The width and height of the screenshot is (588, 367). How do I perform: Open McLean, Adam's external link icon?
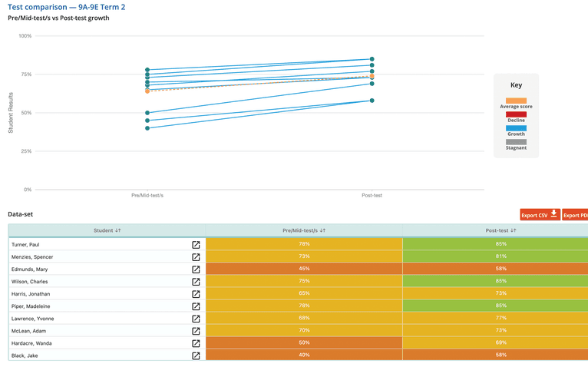(196, 332)
